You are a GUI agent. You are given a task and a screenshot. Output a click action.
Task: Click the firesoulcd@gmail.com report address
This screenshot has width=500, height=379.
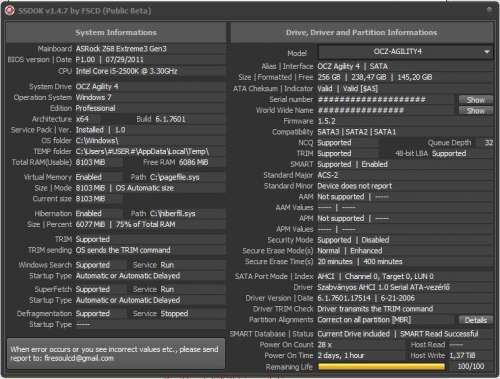[x=79, y=358]
